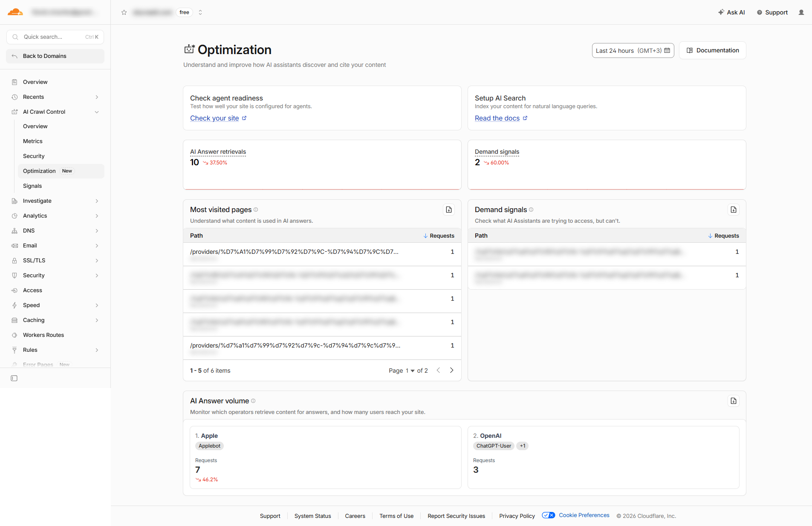
Task: Expand the main Security section chevron
Action: point(97,276)
